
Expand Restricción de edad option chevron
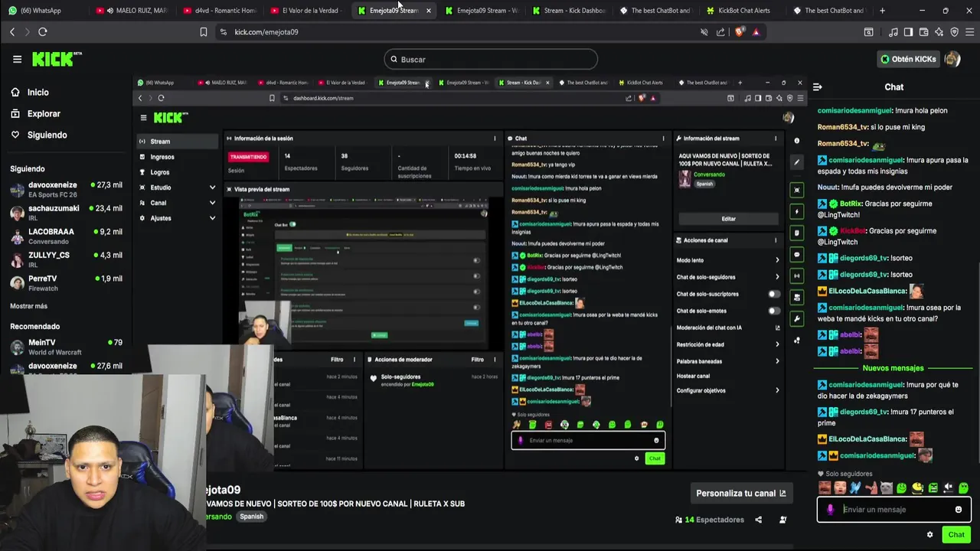(777, 344)
